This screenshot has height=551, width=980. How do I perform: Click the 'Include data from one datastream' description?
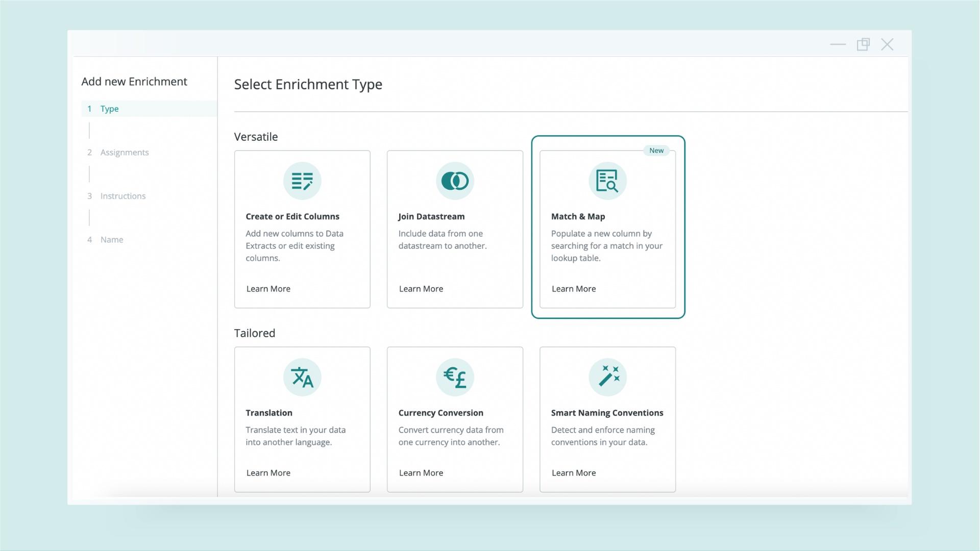(443, 240)
